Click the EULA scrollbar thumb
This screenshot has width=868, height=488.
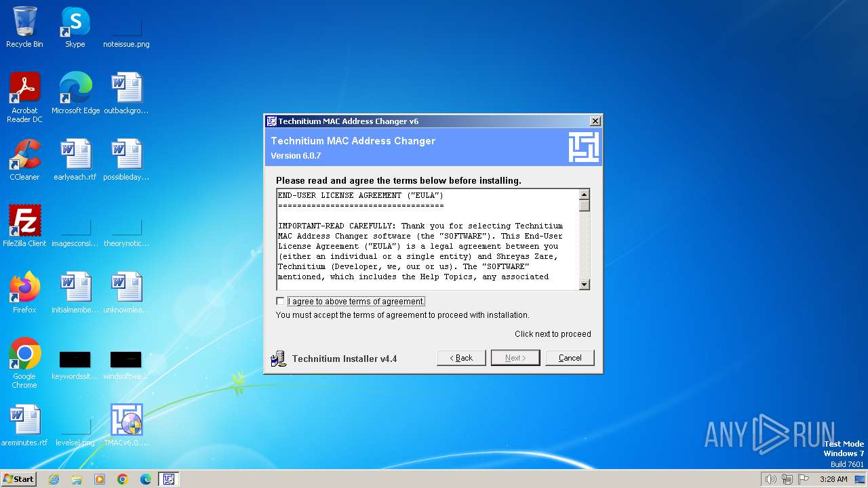click(x=585, y=205)
